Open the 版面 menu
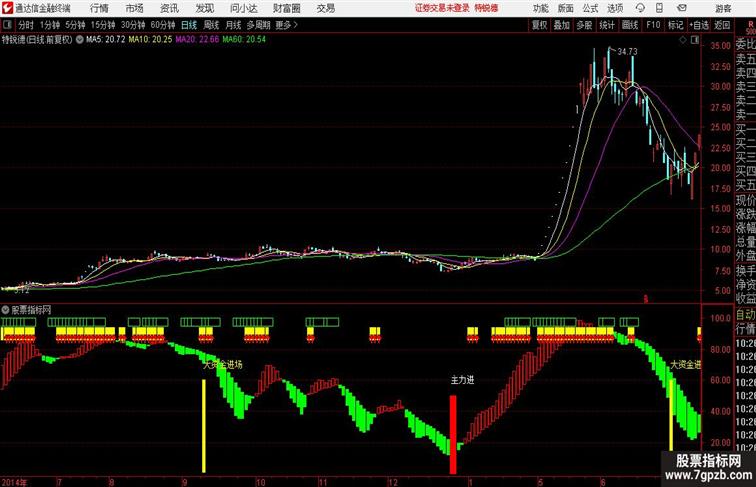Viewport: 756px width, 487px height. (x=566, y=8)
